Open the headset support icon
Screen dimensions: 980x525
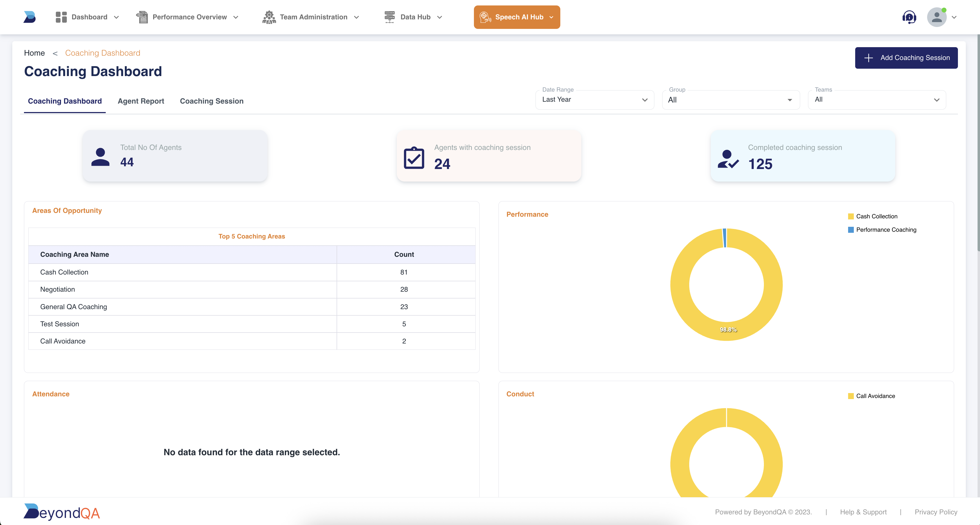(x=909, y=17)
